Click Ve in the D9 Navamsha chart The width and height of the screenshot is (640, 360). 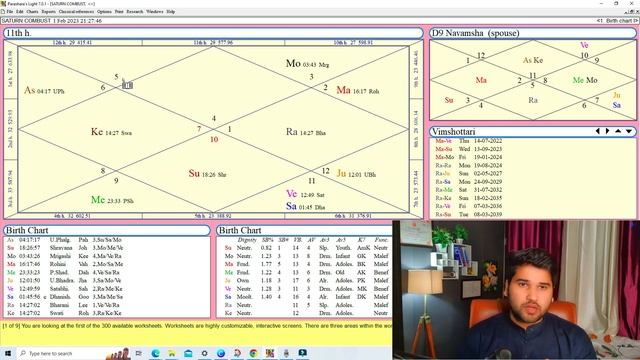click(584, 45)
